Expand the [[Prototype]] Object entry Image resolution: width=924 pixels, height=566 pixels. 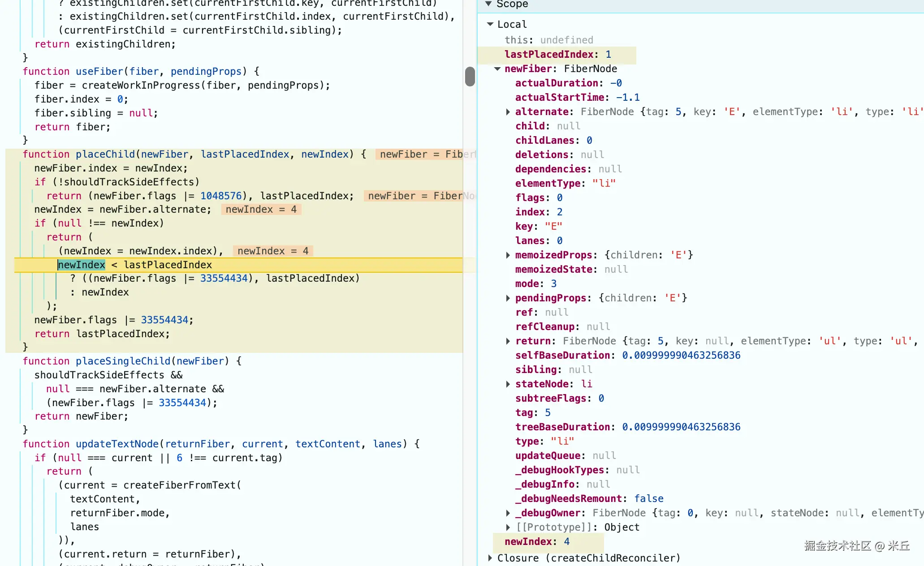point(508,527)
